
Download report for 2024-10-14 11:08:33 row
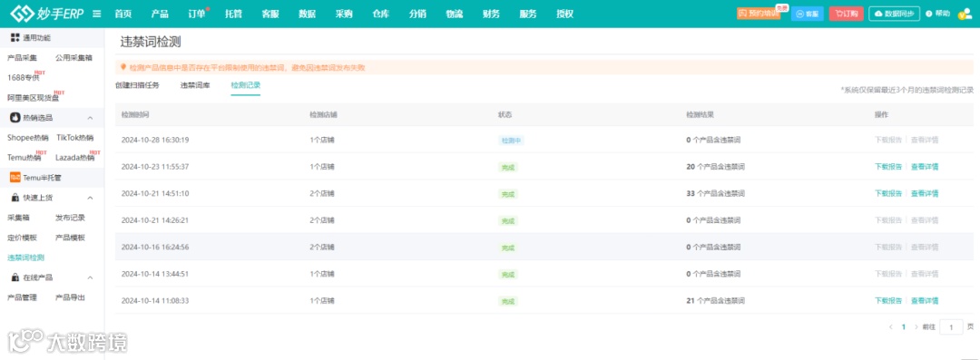(888, 301)
